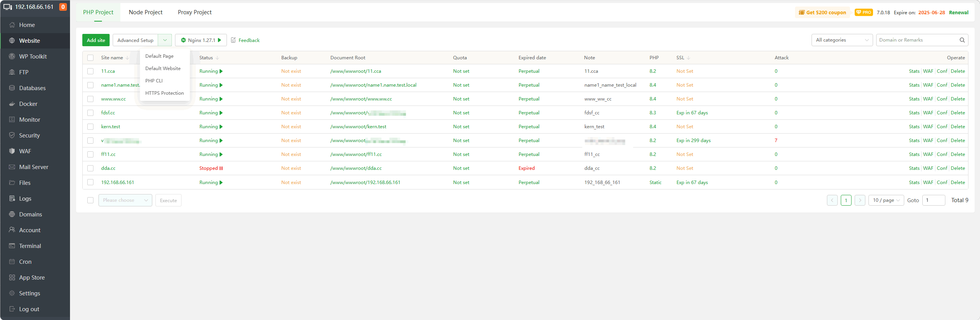Screen dimensions: 980x320
Task: Tick the checkbox for the 11.cca site
Action: tap(90, 71)
